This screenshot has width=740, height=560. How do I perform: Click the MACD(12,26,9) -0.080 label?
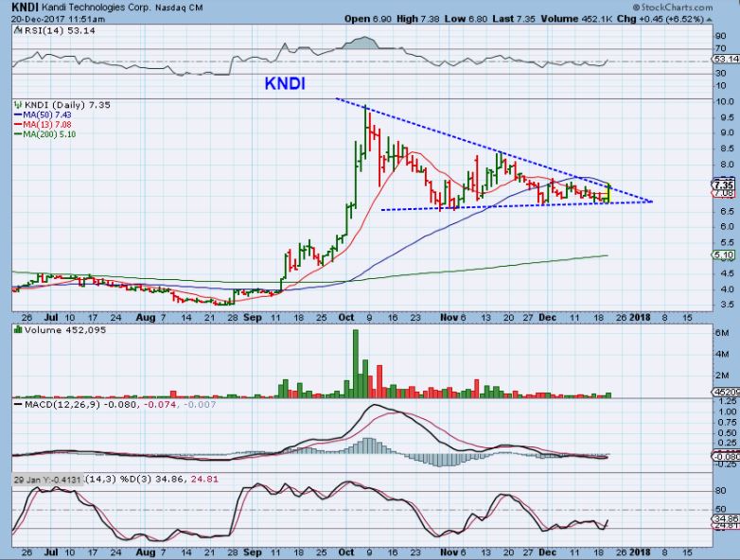(80, 404)
